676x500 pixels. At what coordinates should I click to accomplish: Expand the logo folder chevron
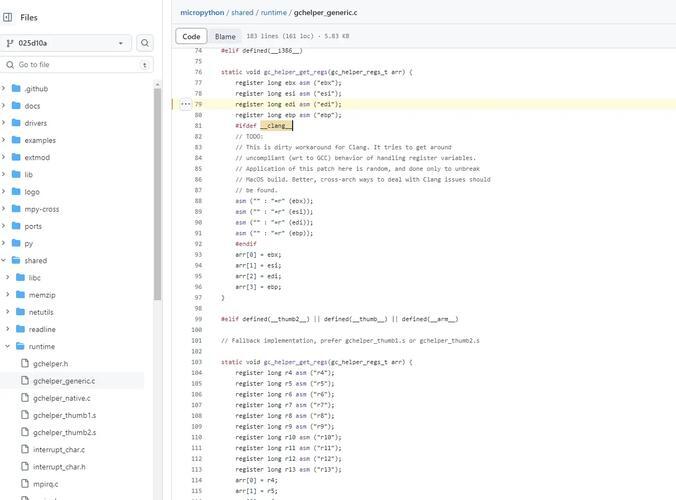pyautogui.click(x=3, y=191)
